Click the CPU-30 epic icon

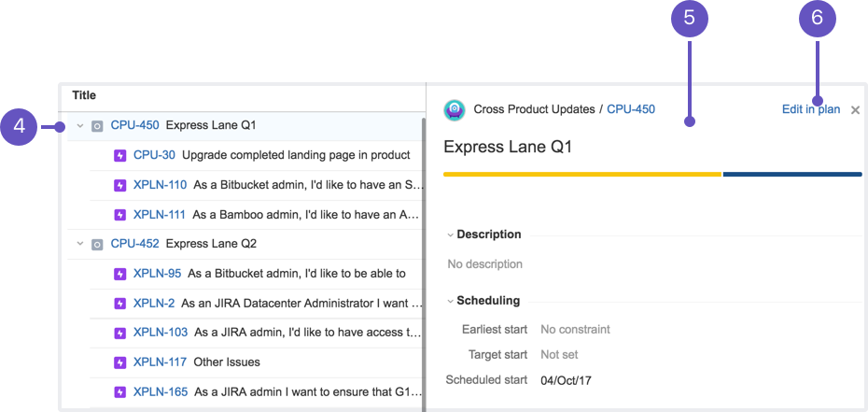coord(119,155)
